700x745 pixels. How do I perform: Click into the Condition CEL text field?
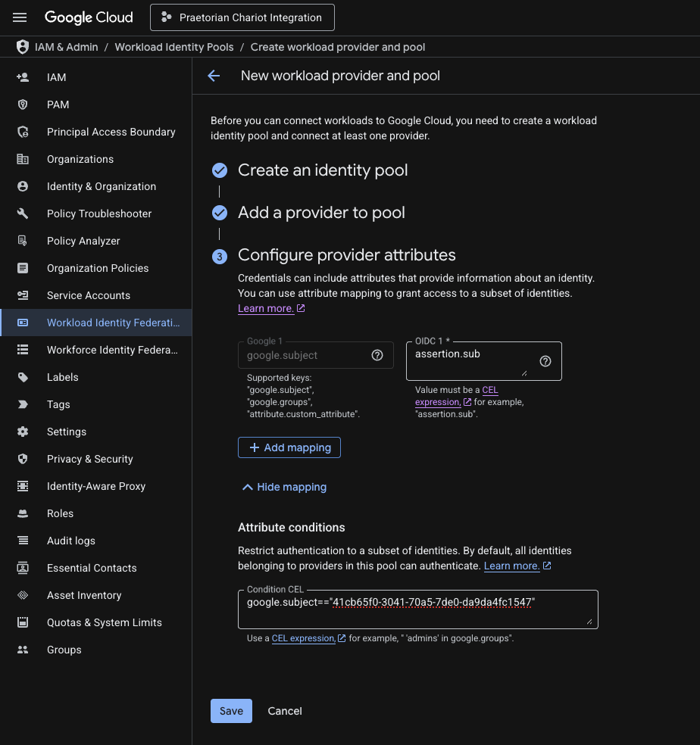tap(417, 609)
